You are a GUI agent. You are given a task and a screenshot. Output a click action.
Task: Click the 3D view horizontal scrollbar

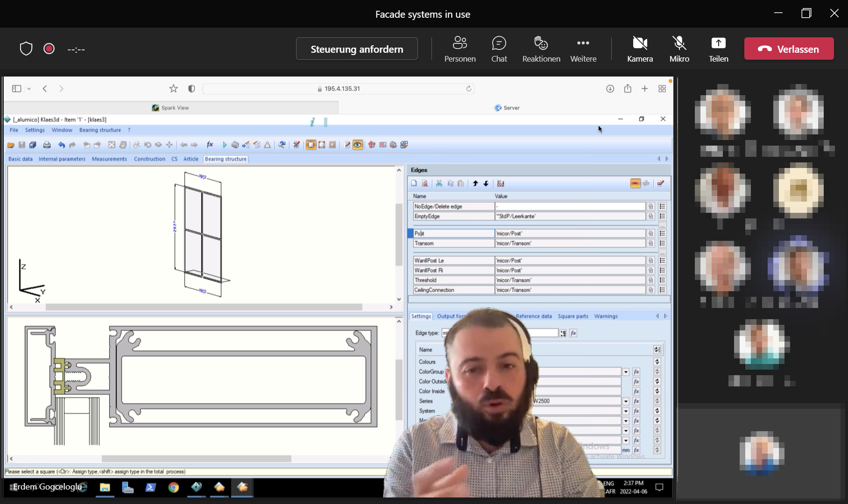[204, 307]
